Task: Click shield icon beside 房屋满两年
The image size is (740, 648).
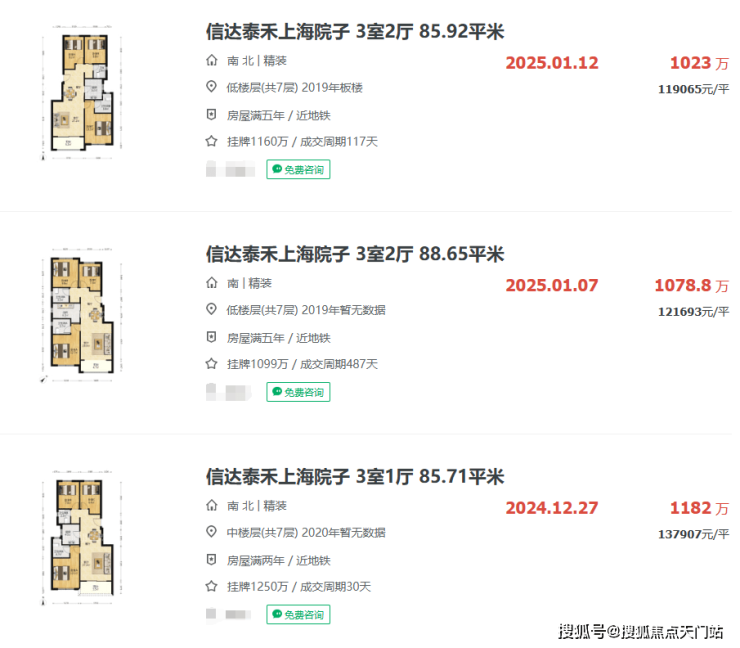Action: 211,560
